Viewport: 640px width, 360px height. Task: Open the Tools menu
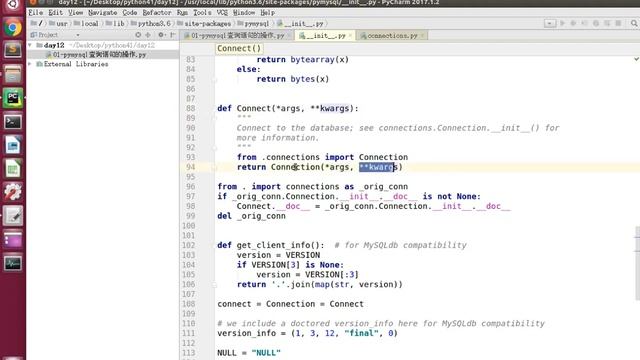click(x=202, y=13)
